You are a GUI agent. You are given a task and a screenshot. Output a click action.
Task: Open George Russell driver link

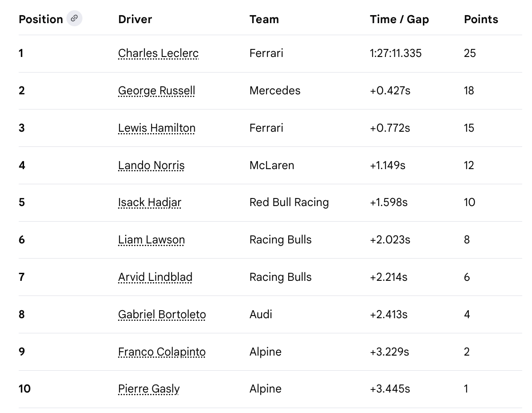pyautogui.click(x=156, y=90)
